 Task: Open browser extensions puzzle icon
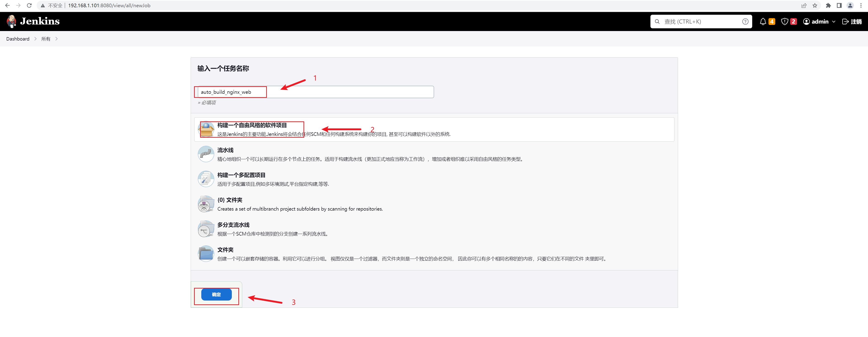click(x=828, y=5)
